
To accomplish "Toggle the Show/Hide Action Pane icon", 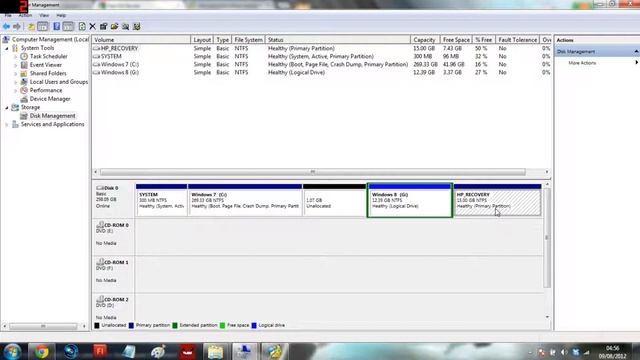I will coord(68,27).
